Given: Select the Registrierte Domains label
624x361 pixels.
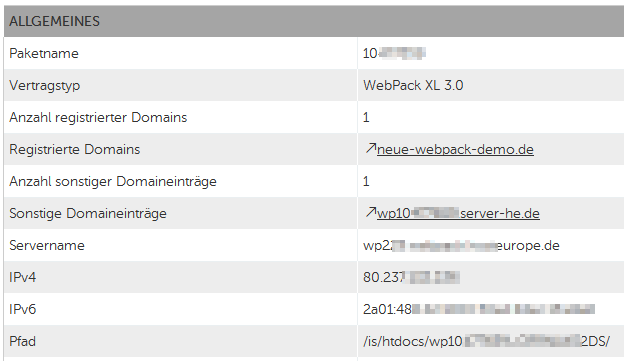Looking at the screenshot, I should [x=74, y=149].
